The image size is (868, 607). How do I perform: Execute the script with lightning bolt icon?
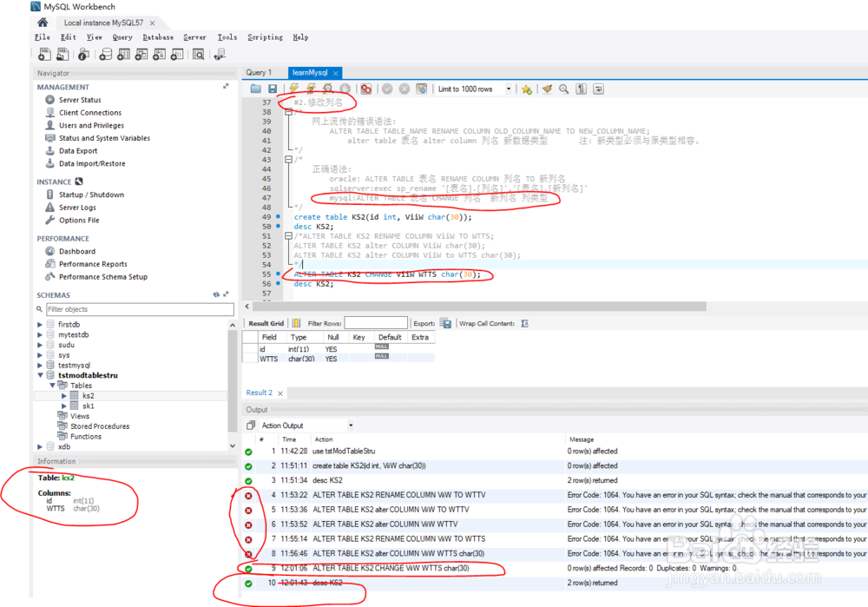294,89
